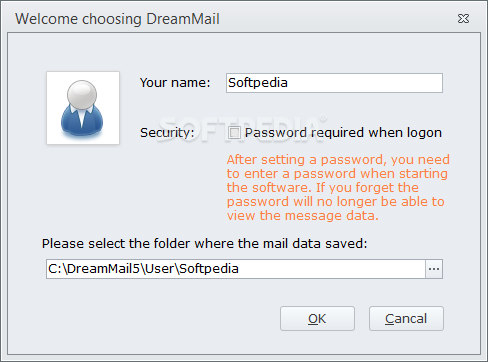Click the 'Please select the folder' label
This screenshot has width=488, height=362.
(x=204, y=244)
